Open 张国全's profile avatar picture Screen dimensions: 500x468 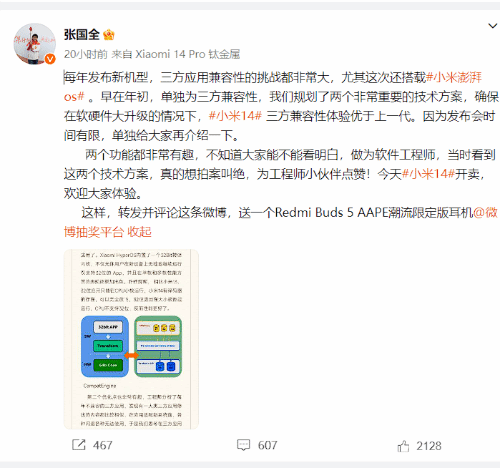pyautogui.click(x=34, y=43)
